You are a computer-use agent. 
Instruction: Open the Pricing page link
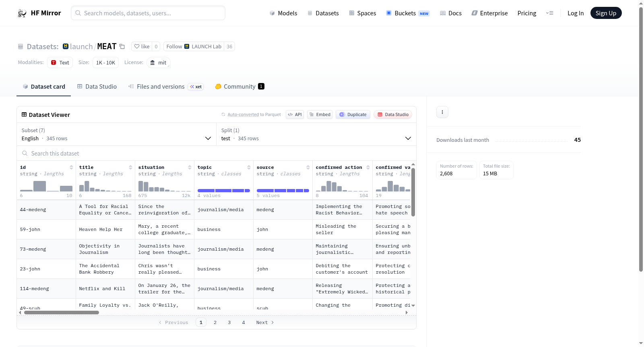[x=527, y=13]
